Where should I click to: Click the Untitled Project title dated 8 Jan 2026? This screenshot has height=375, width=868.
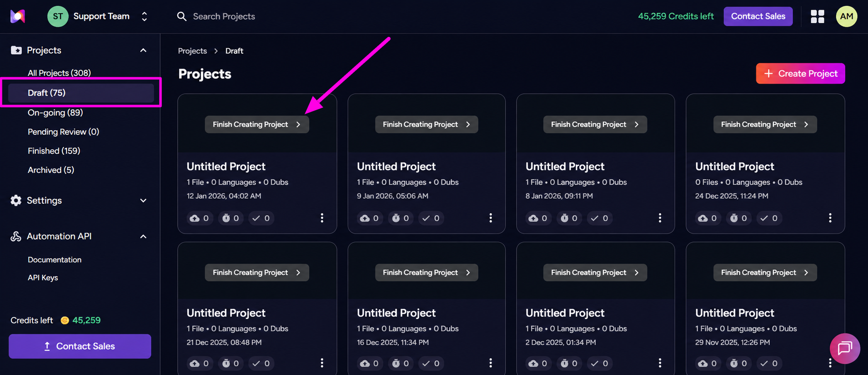coord(565,167)
